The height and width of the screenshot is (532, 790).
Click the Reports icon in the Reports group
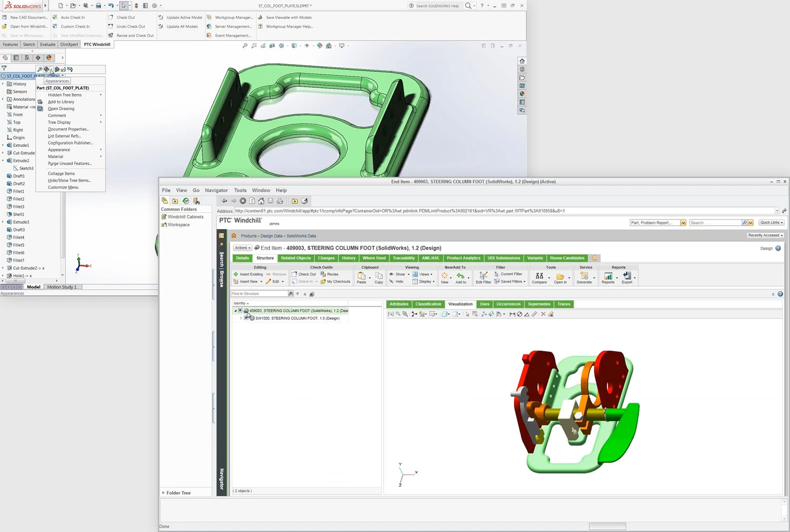(x=608, y=276)
